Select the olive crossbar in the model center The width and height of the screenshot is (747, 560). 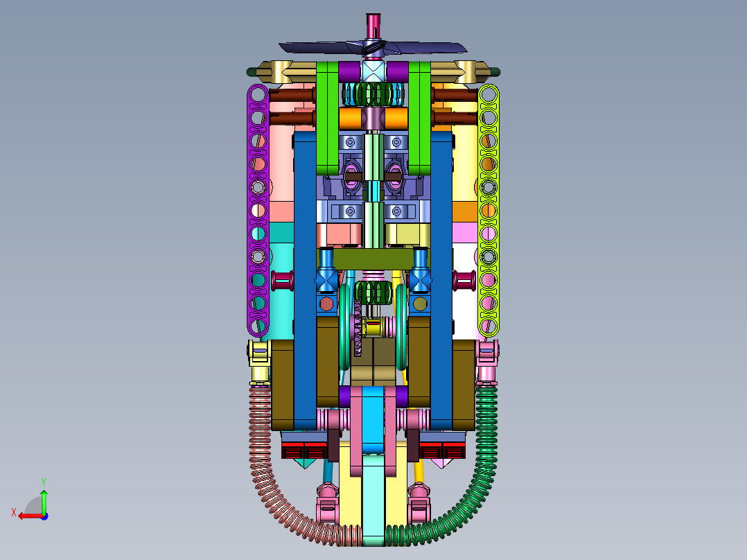pos(373,259)
